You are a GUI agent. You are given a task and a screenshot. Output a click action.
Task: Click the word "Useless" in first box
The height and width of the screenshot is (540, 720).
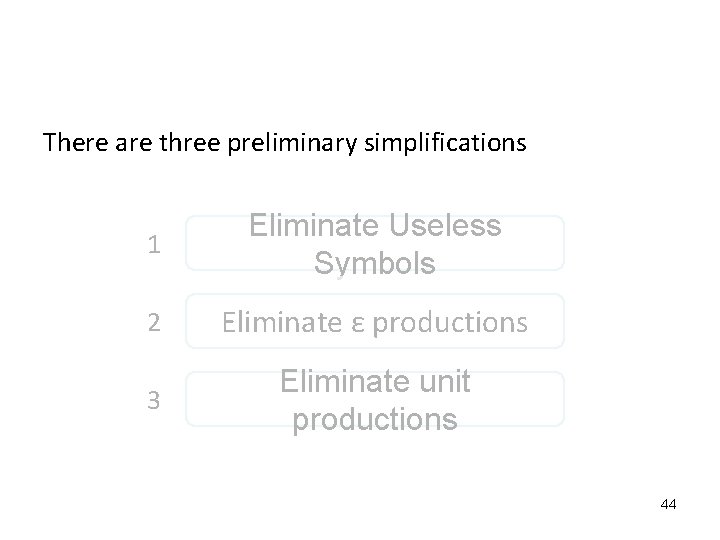point(446,227)
